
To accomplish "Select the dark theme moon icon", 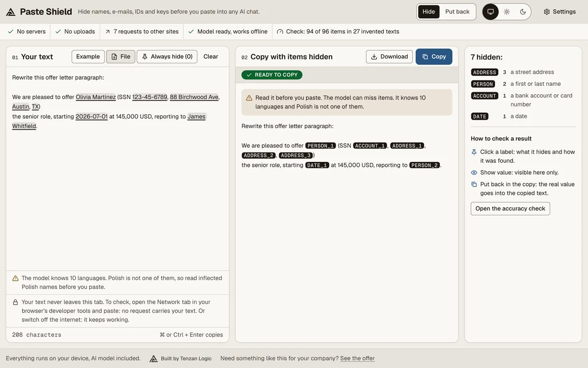I will pos(523,12).
